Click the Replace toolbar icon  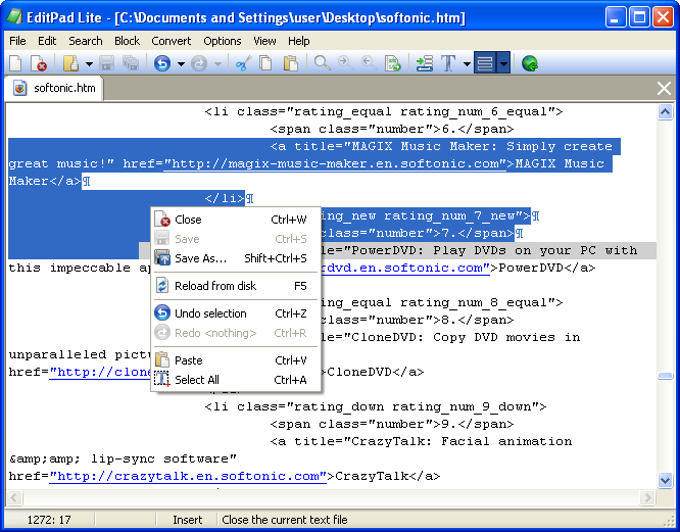click(393, 64)
